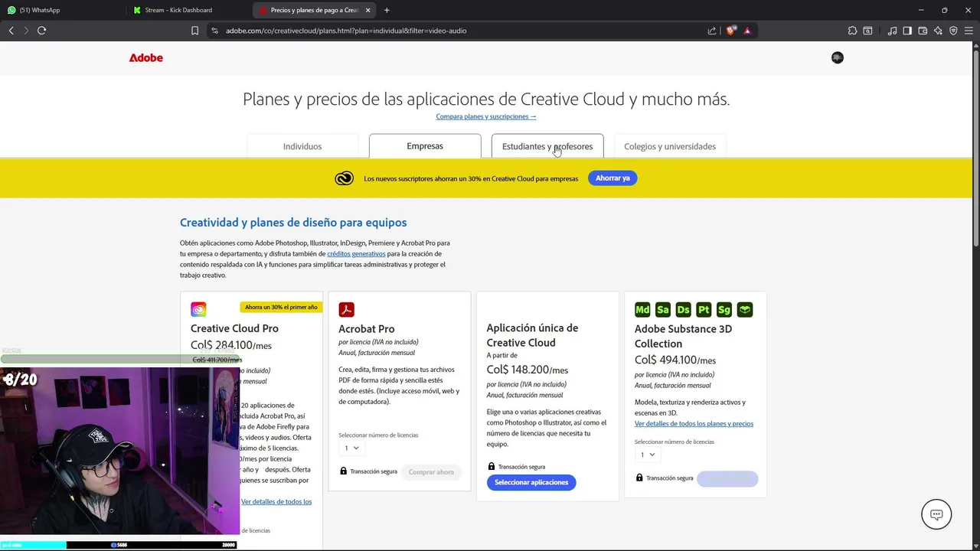The height and width of the screenshot is (551, 980).
Task: Click the Creative Cloud icon in yellow banner
Action: tap(345, 178)
